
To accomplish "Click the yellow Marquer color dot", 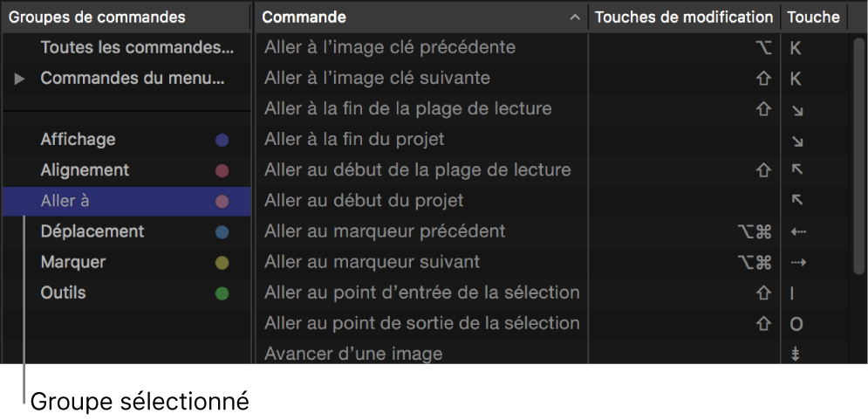I will coord(222,263).
